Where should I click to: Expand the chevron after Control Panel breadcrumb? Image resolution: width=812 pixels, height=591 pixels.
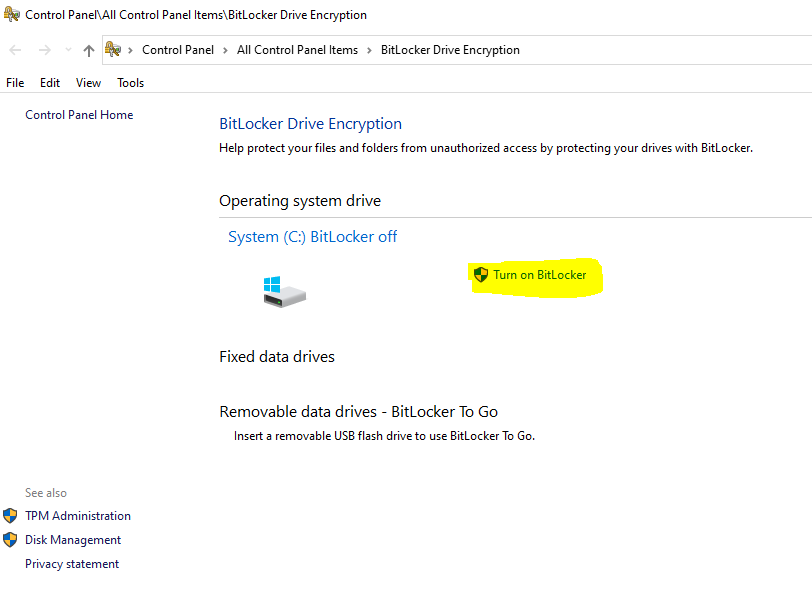(x=225, y=50)
